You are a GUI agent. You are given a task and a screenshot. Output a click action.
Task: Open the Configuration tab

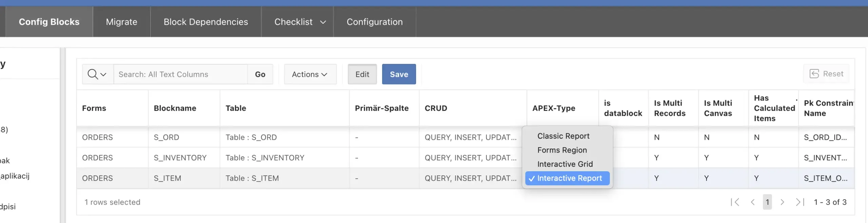374,22
